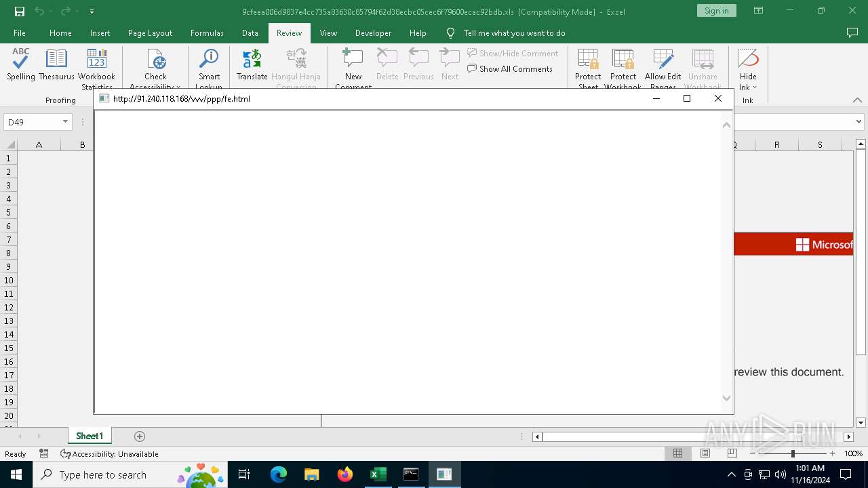
Task: Select row 7 header
Action: 9,239
